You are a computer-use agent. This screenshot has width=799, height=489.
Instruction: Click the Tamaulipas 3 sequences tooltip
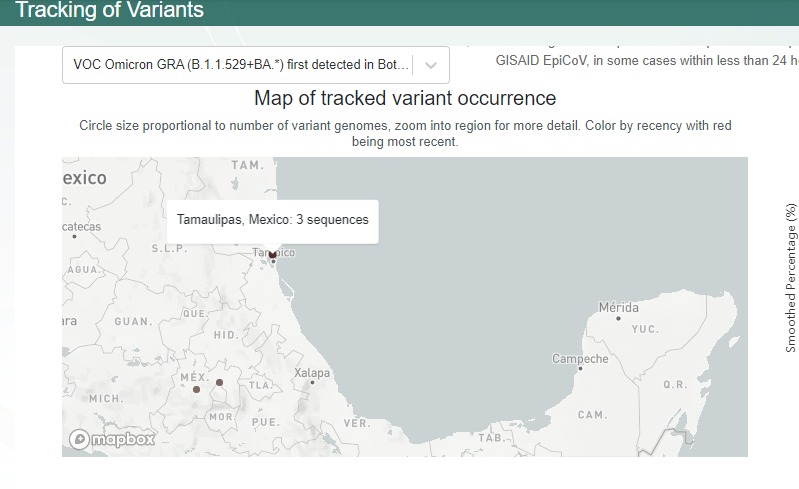(272, 219)
